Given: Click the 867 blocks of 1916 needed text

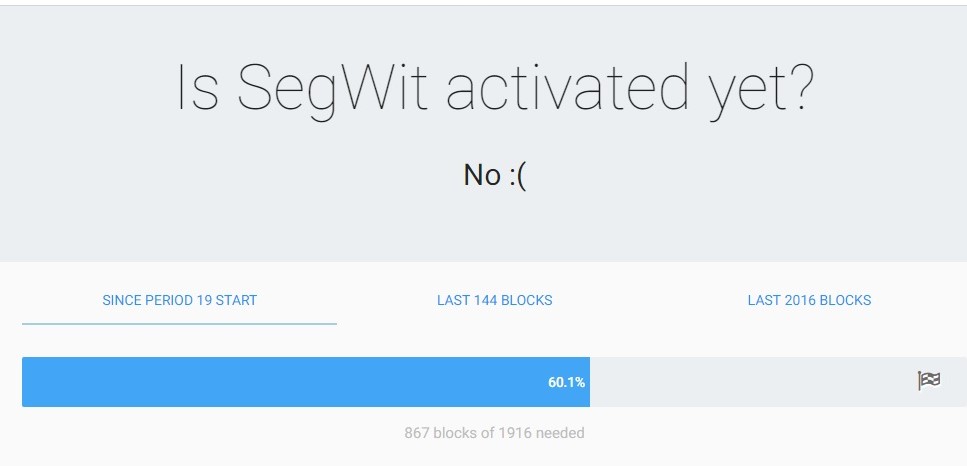Looking at the screenshot, I should 495,433.
